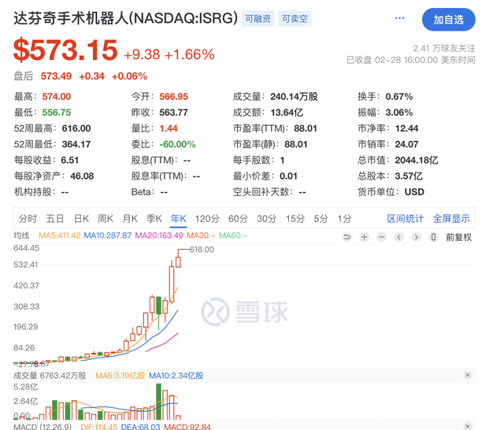Click the stock title 达芬奇手术机器人(NASDAQ:ISRG)
This screenshot has height=430, width=504.
pos(125,18)
